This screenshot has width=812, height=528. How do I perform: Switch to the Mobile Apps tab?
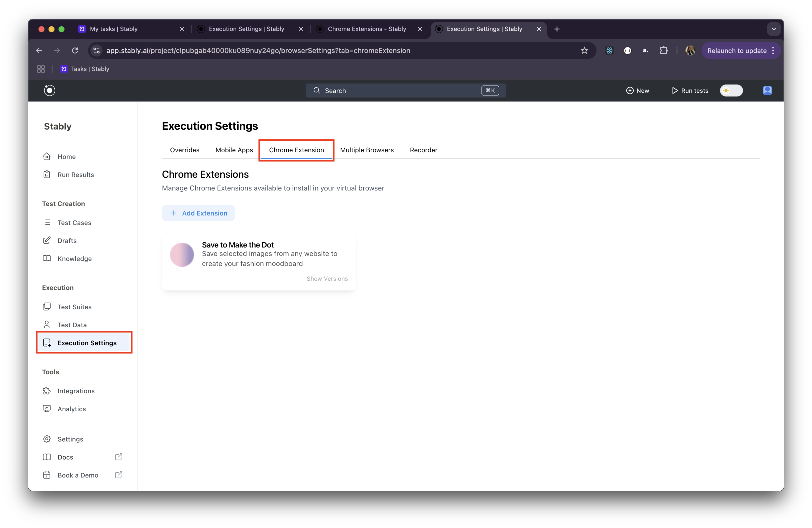(234, 150)
